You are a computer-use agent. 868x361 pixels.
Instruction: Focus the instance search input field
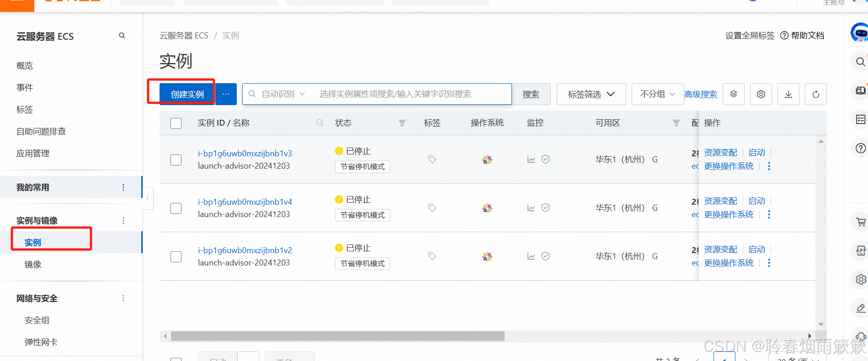click(x=411, y=94)
